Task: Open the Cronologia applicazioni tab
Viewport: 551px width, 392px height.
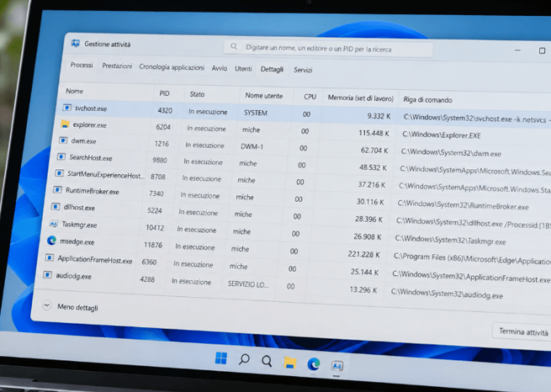Action: click(x=171, y=67)
